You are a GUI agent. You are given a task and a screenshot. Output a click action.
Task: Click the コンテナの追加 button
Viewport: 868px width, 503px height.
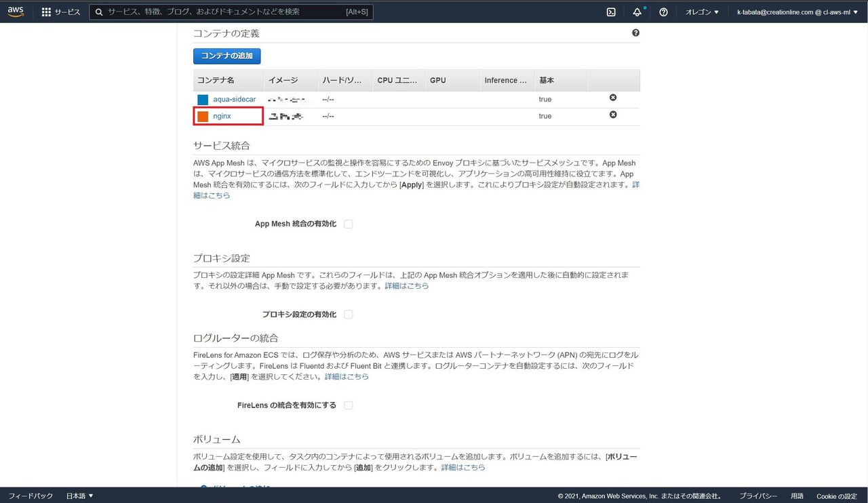(226, 56)
